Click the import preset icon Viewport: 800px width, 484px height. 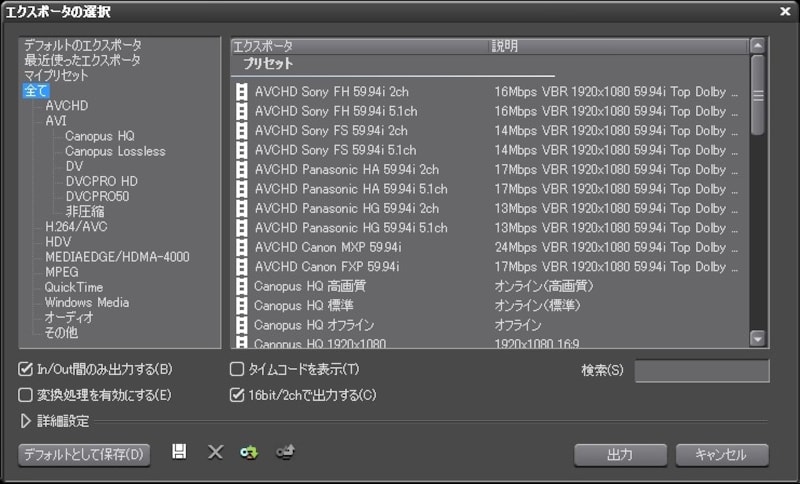tap(249, 452)
